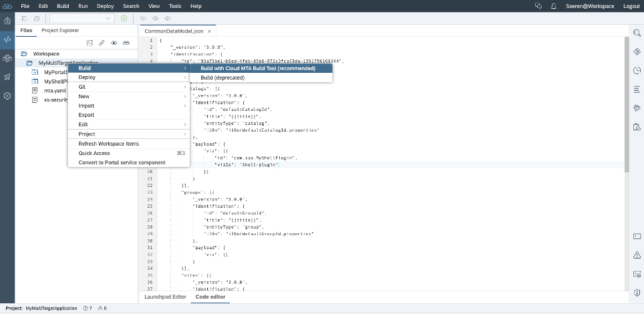
Task: Click the navigate back arrow in toolbar
Action: pyautogui.click(x=155, y=19)
